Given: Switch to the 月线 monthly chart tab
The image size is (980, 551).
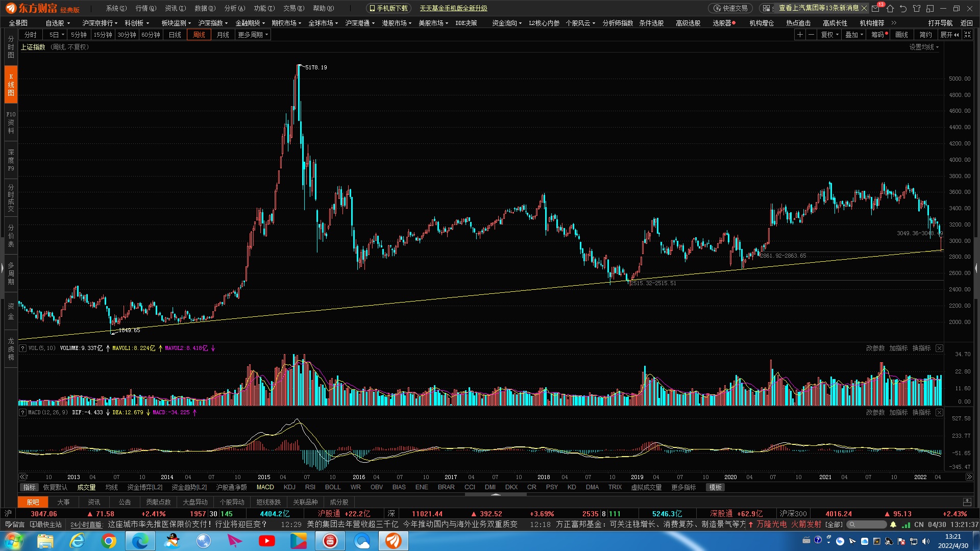Looking at the screenshot, I should coord(223,35).
